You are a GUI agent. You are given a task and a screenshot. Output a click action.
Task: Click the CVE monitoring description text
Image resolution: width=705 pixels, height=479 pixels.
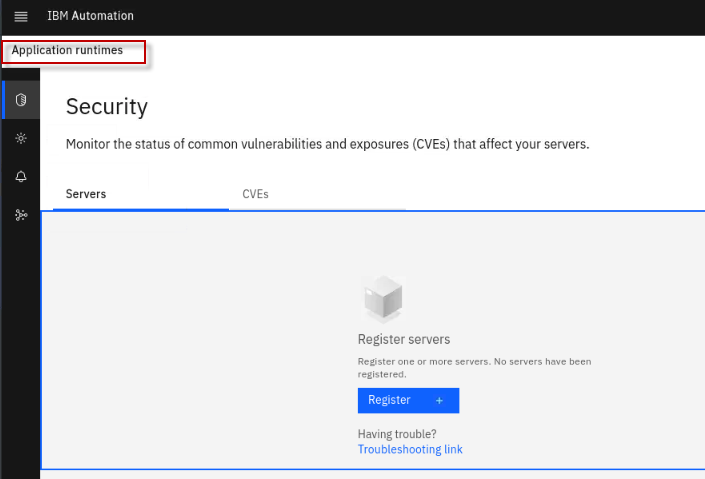click(327, 144)
